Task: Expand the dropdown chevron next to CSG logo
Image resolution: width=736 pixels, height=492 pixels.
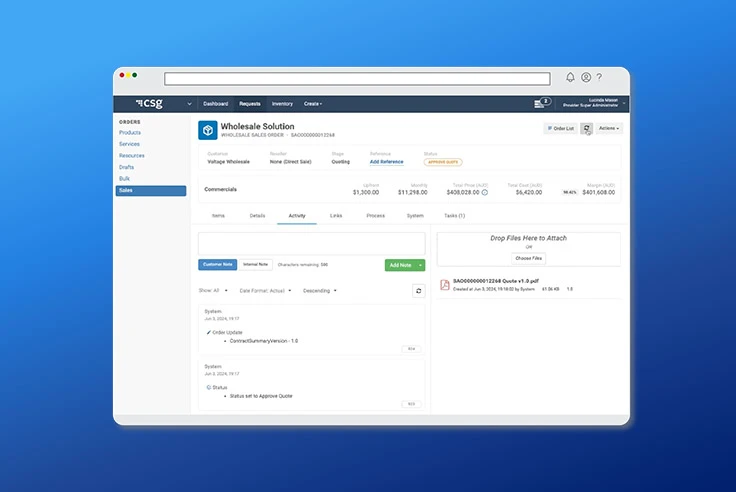Action: point(189,104)
